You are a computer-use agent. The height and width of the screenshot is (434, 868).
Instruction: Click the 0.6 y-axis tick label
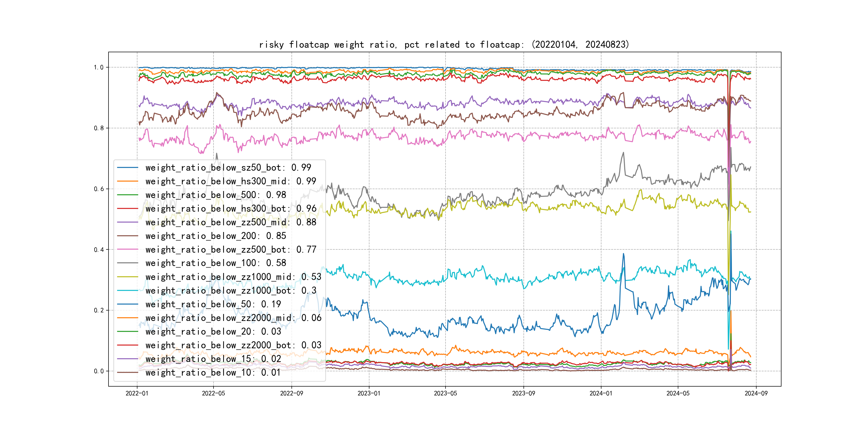coord(99,189)
